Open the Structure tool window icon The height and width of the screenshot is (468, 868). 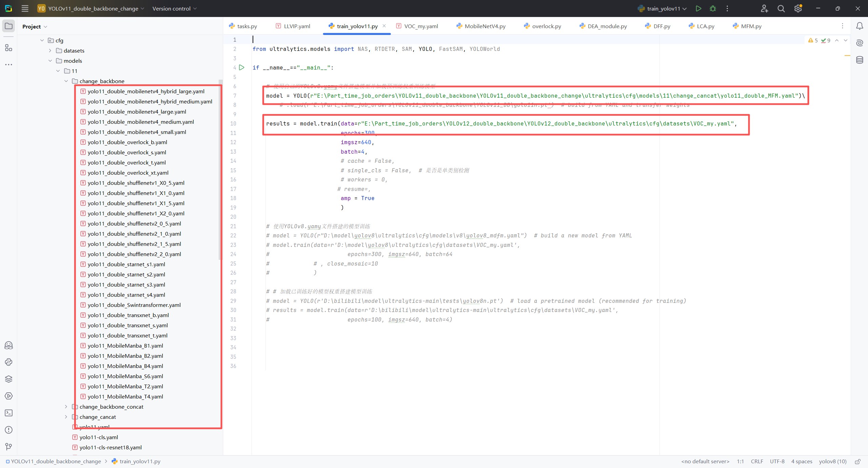click(x=8, y=48)
